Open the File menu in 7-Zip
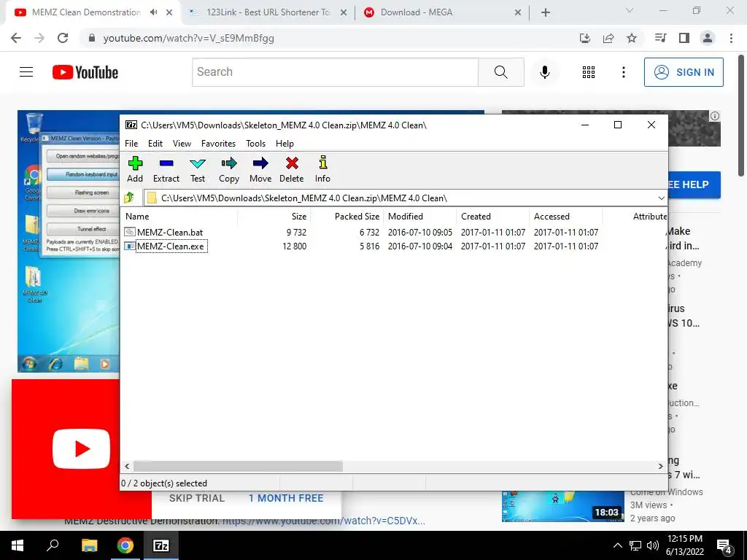 pos(131,144)
